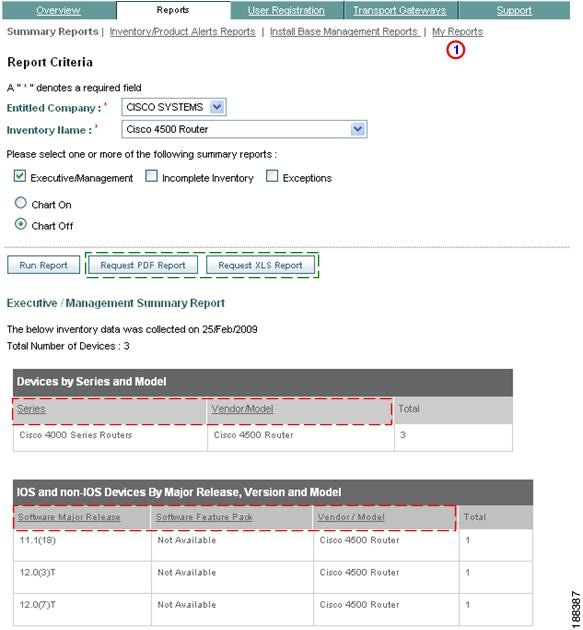Image resolution: width=583 pixels, height=630 pixels.
Task: Click Total header in devices table
Action: pos(409,409)
